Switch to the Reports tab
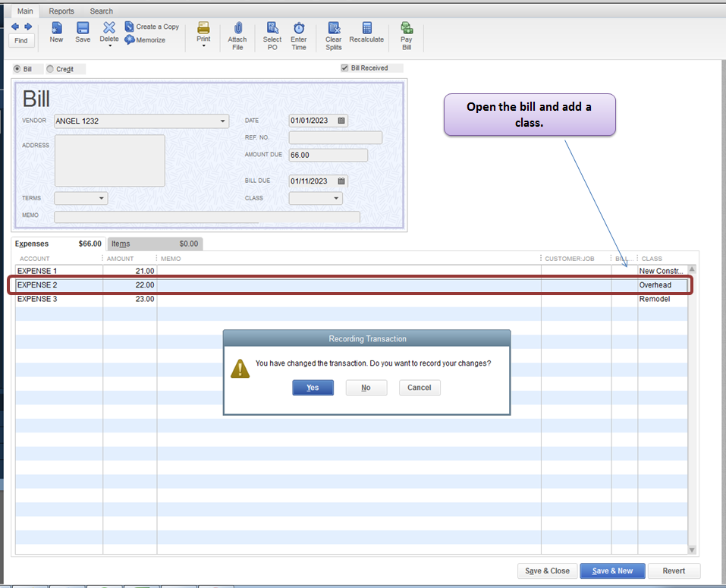726x588 pixels. (61, 11)
